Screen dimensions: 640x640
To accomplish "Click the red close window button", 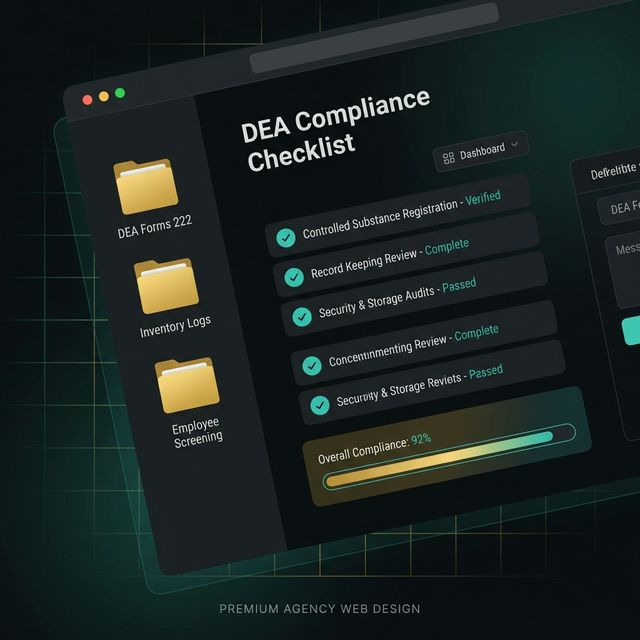I will (x=87, y=100).
